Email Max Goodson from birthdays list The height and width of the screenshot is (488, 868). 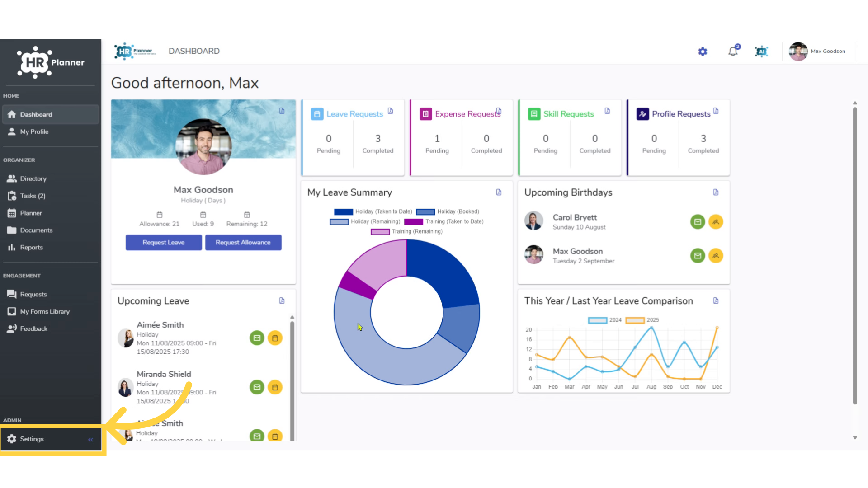[x=698, y=256]
